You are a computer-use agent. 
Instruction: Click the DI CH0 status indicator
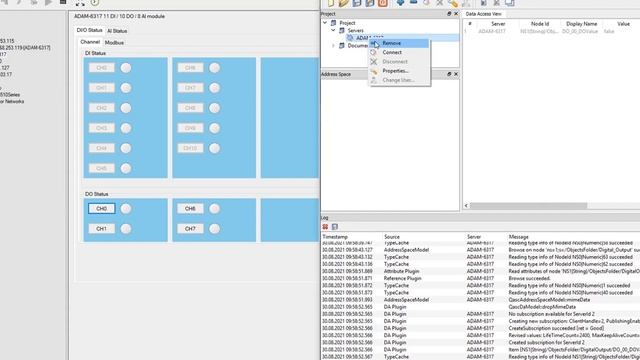pos(126,68)
